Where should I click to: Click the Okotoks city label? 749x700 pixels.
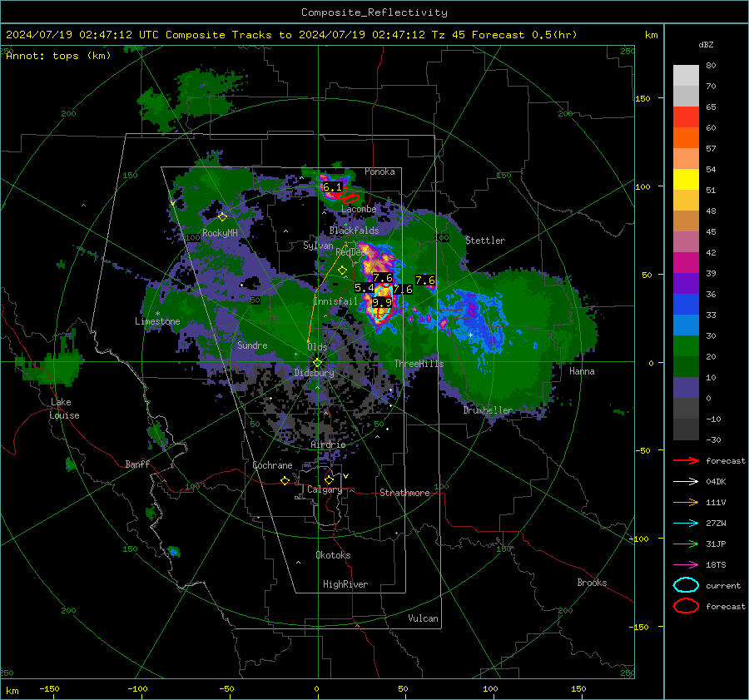pos(333,555)
